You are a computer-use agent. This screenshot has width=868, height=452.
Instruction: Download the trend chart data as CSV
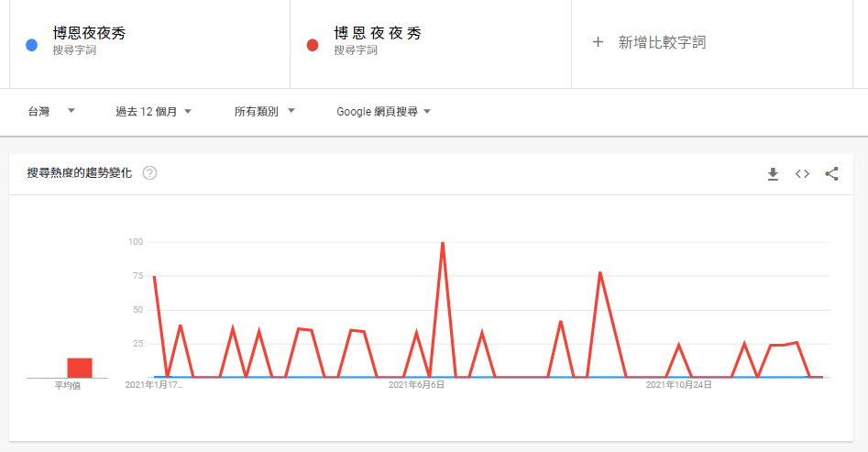tap(773, 174)
